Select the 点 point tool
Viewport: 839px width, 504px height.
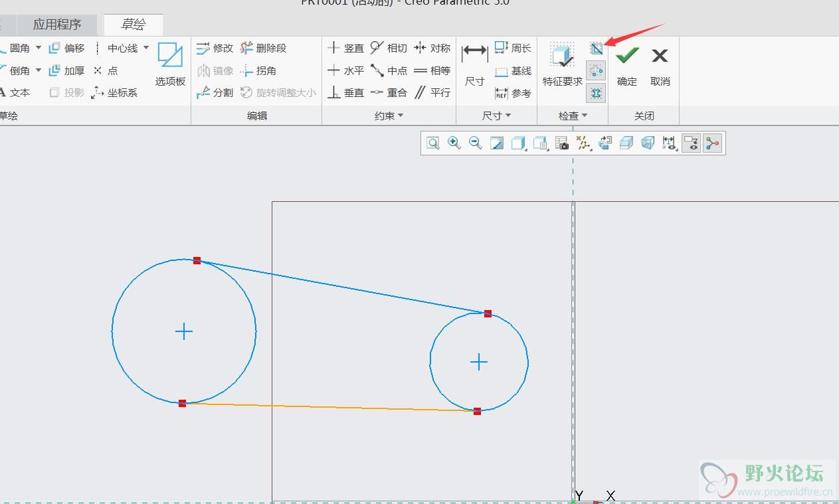pyautogui.click(x=106, y=70)
